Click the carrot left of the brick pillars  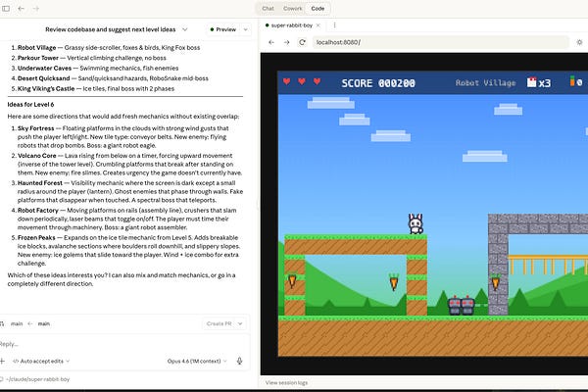(x=292, y=280)
